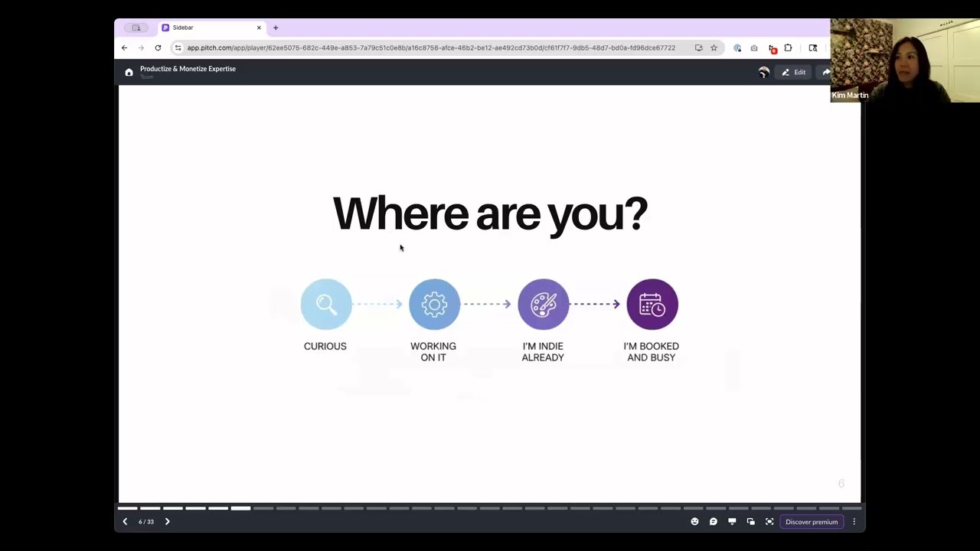Click the blue password manager extension icon
The height and width of the screenshot is (551, 980).
737,47
